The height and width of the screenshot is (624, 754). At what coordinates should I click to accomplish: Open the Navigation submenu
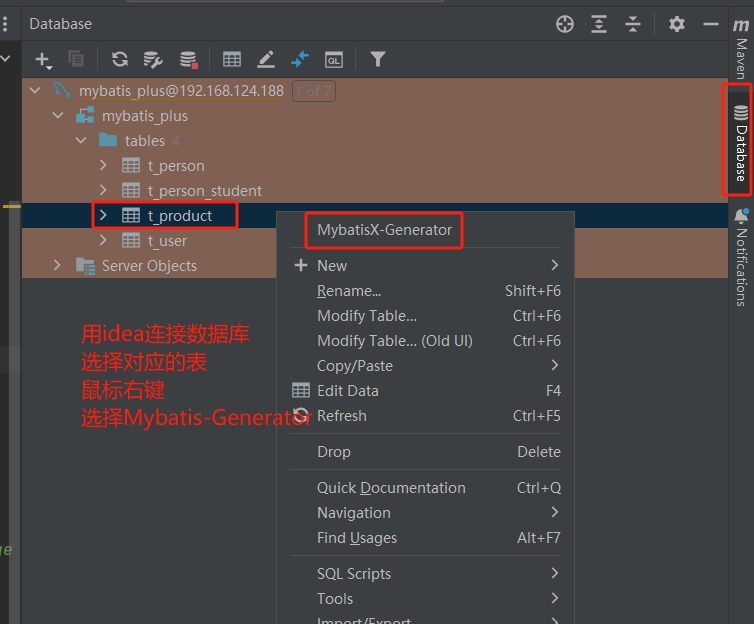426,512
